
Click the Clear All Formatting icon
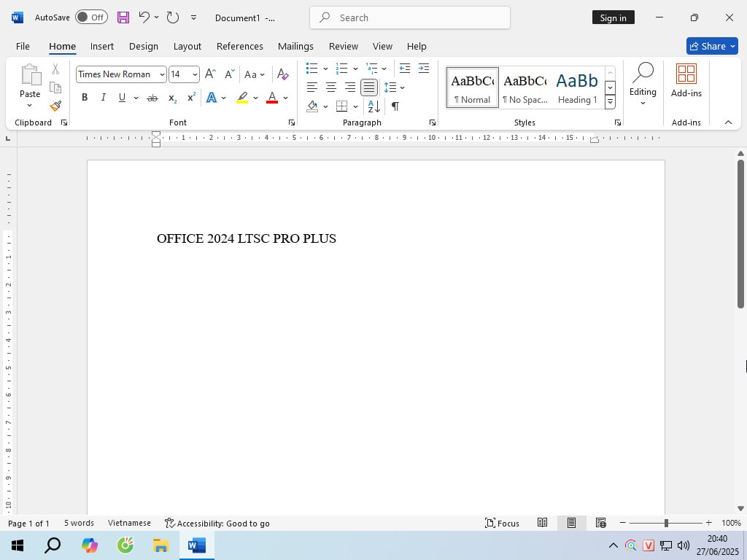(283, 74)
